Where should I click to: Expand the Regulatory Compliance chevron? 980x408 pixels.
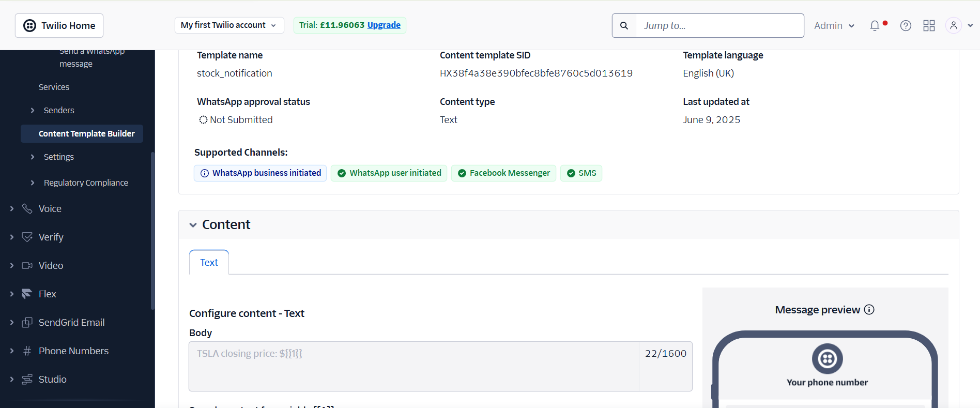pyautogui.click(x=33, y=183)
